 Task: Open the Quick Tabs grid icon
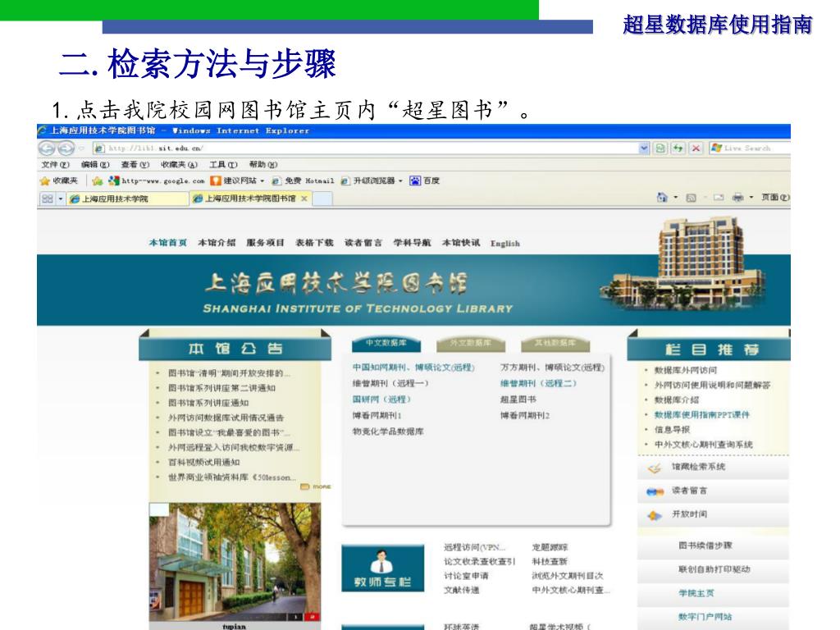(x=47, y=199)
